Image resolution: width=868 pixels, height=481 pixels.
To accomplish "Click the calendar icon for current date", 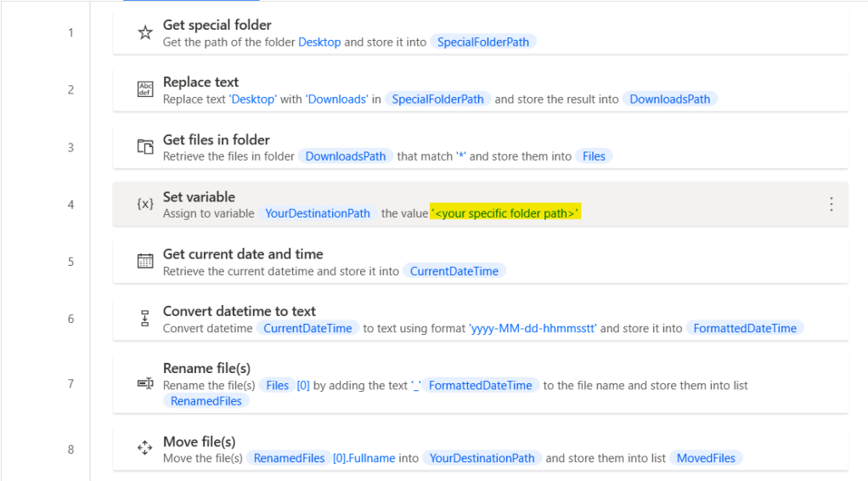I will click(145, 262).
